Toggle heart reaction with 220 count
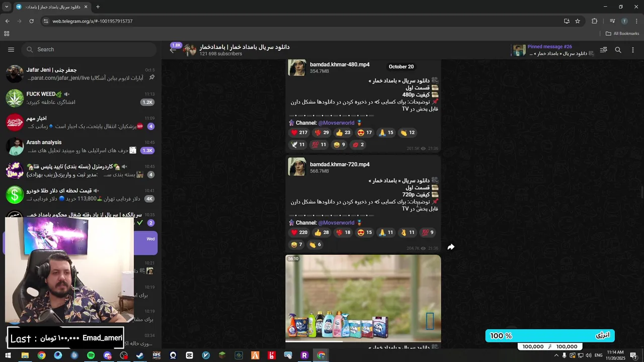Viewport: 644px width, 362px height. point(299,232)
